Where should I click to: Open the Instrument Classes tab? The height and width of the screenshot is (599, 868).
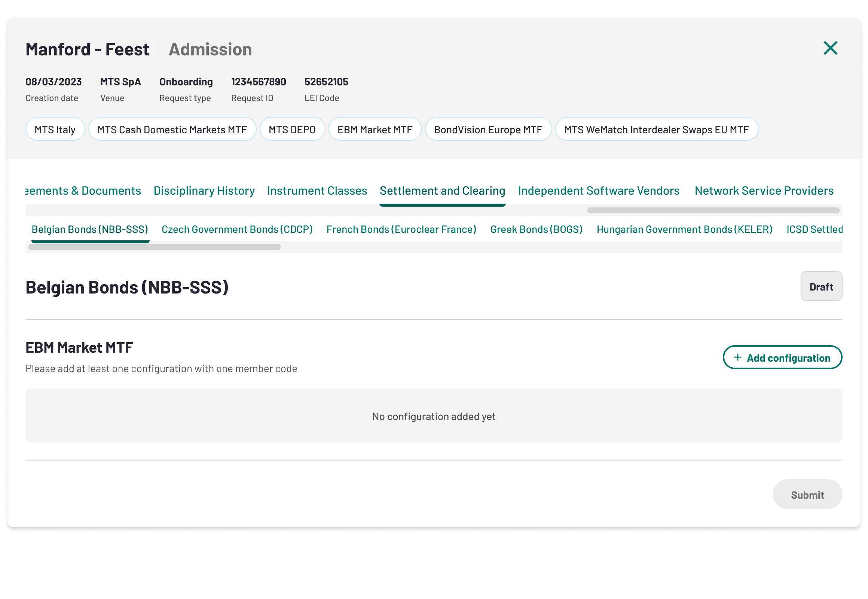(x=317, y=191)
